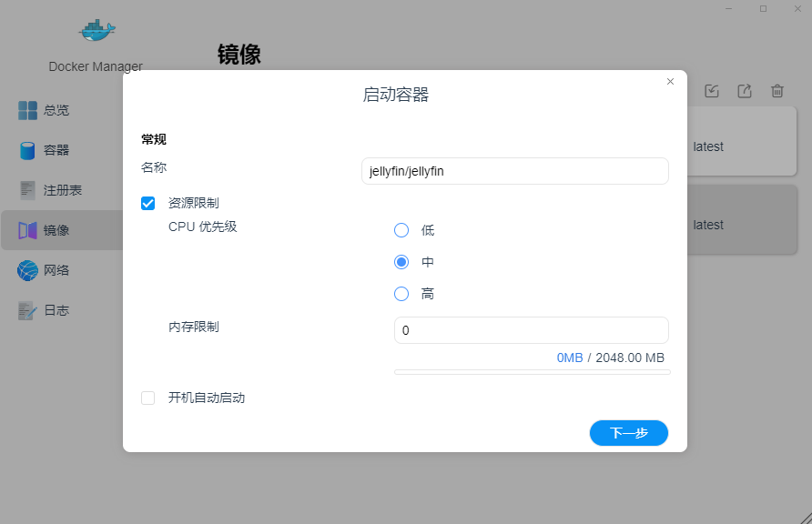Click the 网络 network globe icon

point(28,270)
